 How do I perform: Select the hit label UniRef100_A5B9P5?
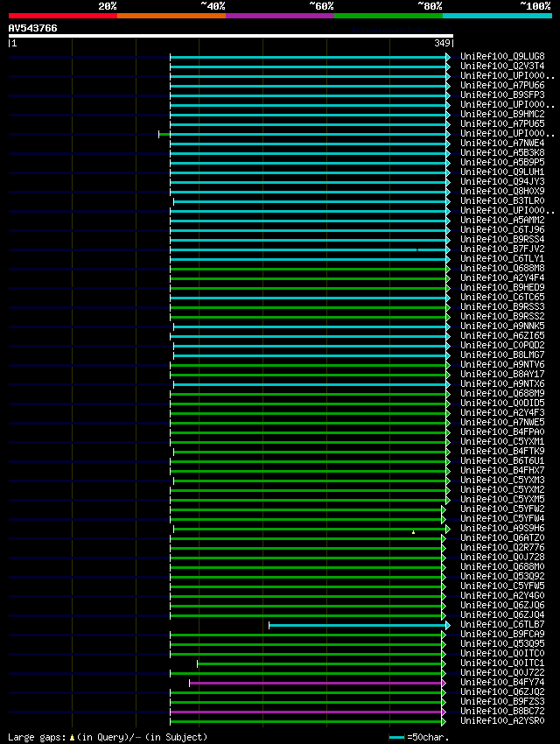coord(502,162)
